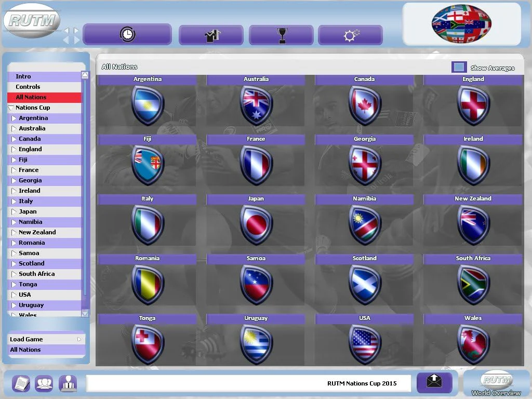Open the players group icon
The image size is (532, 399).
point(44,383)
